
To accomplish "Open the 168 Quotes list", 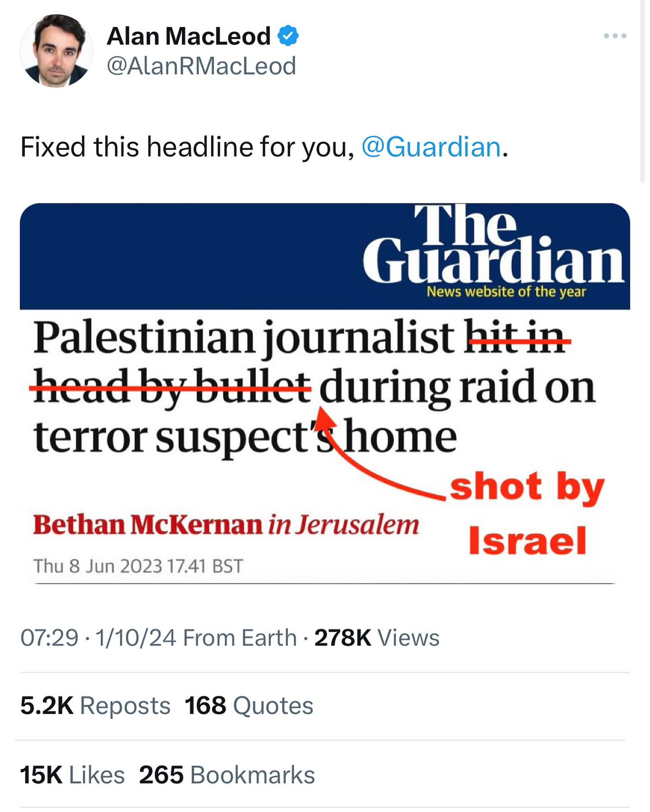I will tap(249, 706).
